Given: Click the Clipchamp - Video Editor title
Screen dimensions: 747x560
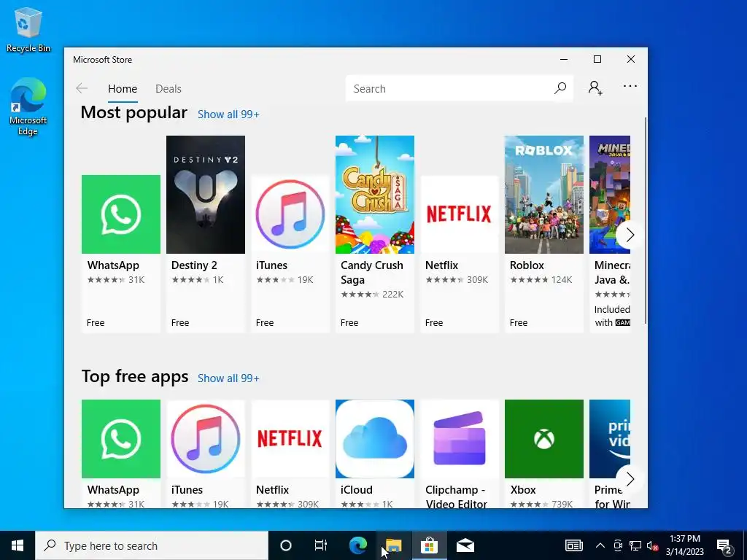Looking at the screenshot, I should tap(456, 497).
